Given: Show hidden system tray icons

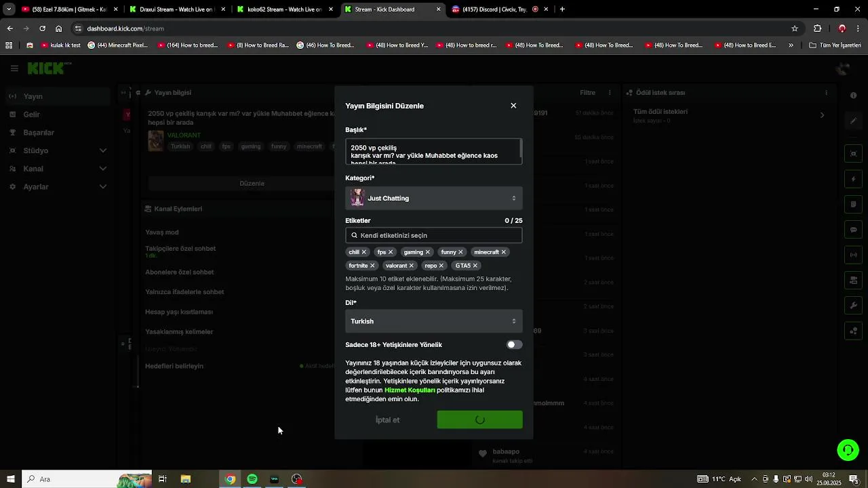Looking at the screenshot, I should pos(754,479).
